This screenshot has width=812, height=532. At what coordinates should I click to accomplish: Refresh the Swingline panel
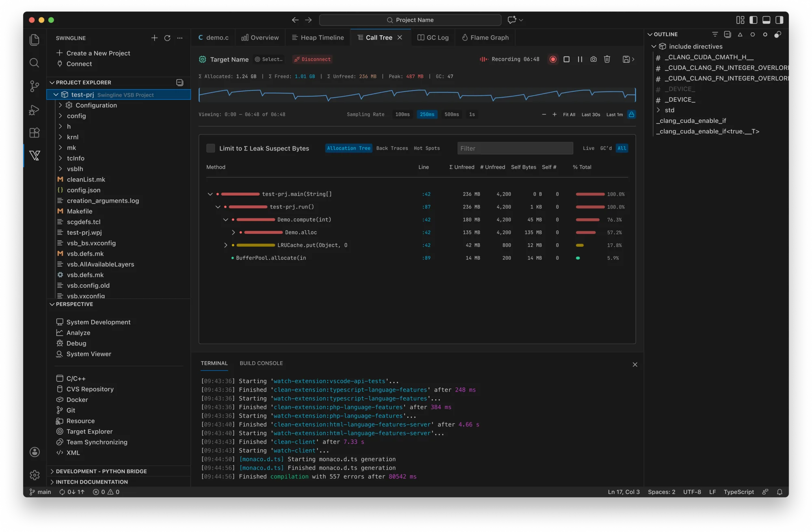[x=167, y=38]
